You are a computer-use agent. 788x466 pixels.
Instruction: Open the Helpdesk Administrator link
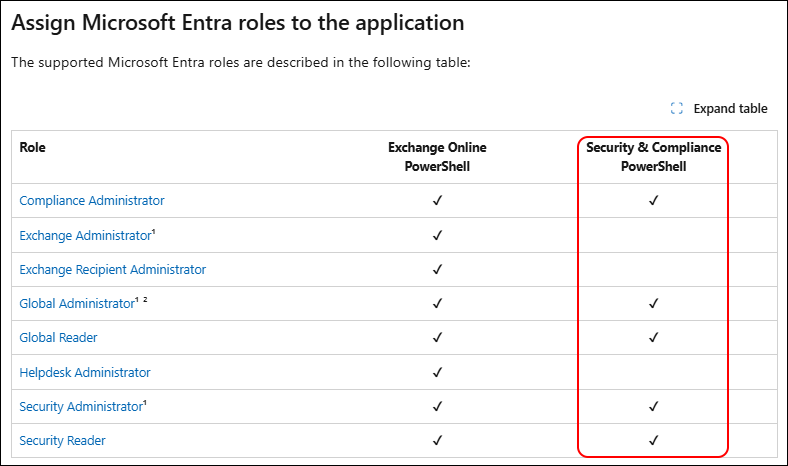85,372
